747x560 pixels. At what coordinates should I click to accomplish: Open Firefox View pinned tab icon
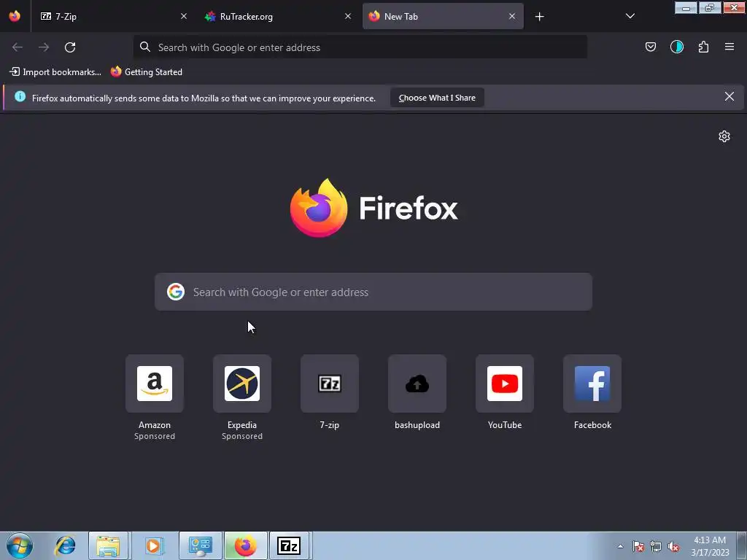click(x=15, y=16)
